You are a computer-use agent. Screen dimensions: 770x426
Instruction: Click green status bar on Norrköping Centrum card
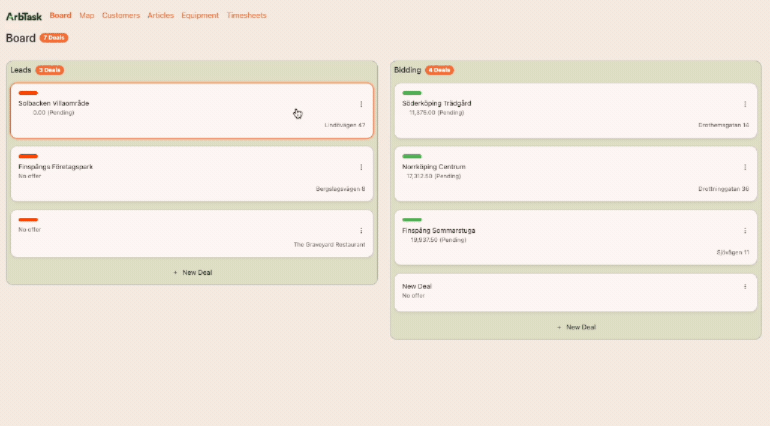pos(412,156)
